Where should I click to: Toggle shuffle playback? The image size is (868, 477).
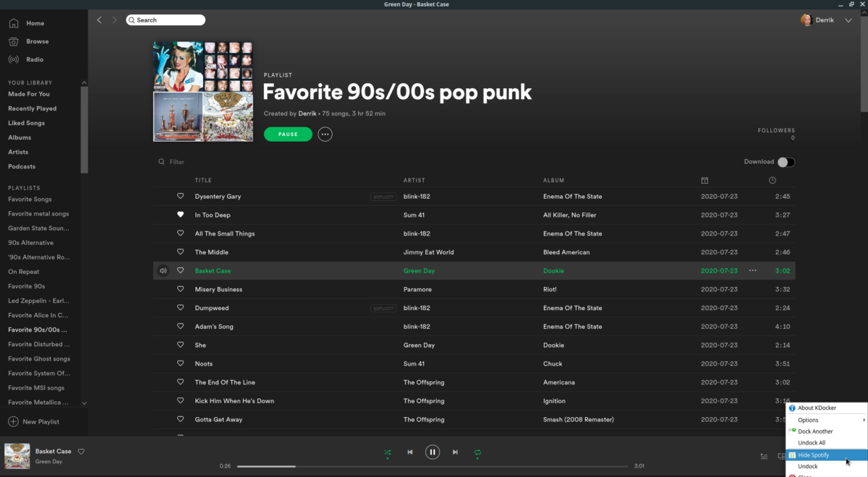(x=388, y=452)
